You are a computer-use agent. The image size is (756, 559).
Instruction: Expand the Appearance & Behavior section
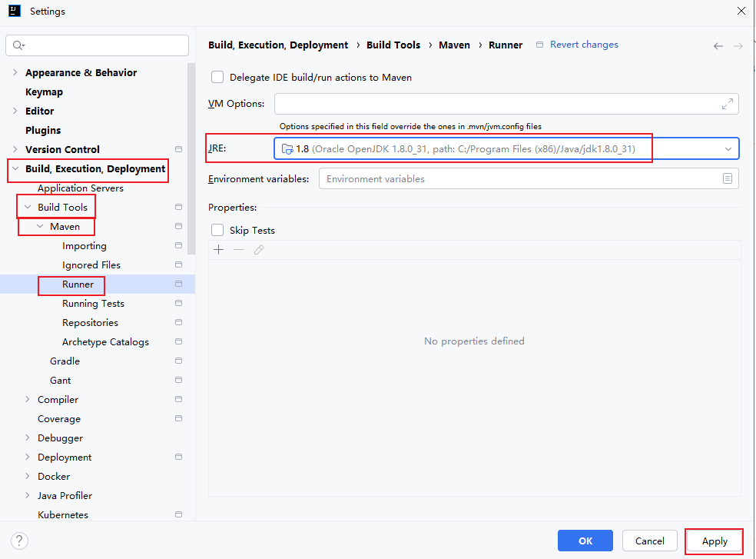(x=15, y=72)
